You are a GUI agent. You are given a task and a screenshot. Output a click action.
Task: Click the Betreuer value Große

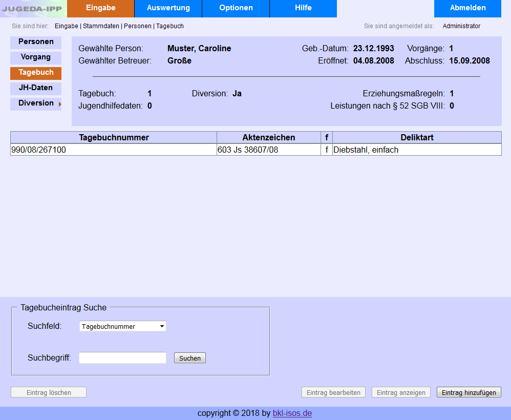179,60
